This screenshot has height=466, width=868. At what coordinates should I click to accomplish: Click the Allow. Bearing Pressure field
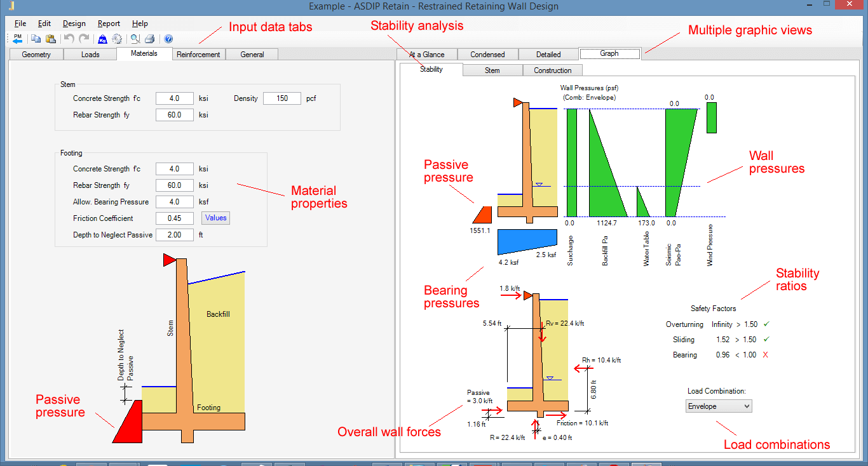coord(175,202)
